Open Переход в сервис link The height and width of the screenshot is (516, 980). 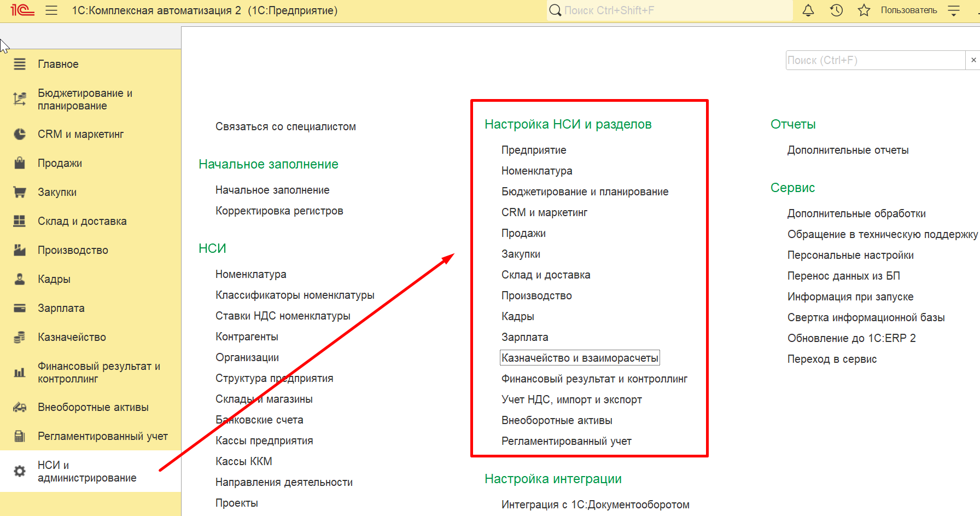(x=832, y=359)
